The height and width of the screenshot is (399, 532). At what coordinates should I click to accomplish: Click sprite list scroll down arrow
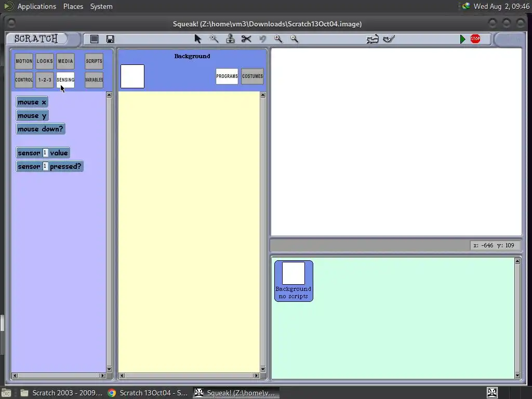517,375
